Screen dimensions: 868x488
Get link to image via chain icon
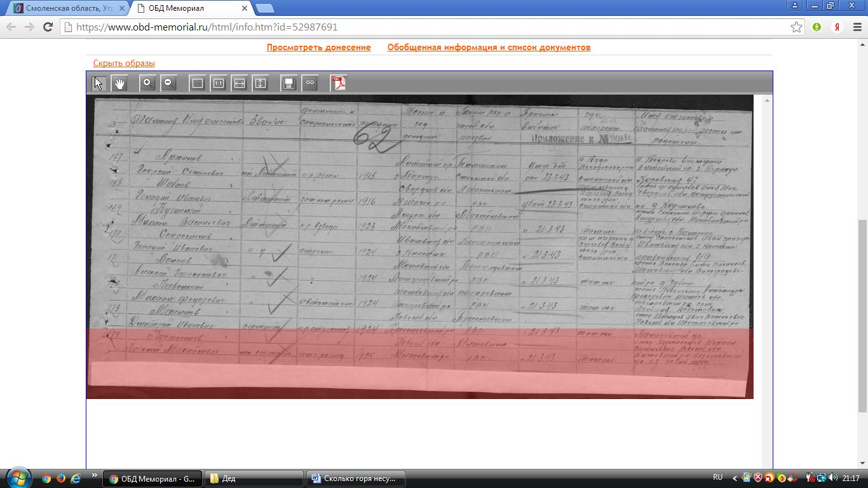tap(310, 83)
